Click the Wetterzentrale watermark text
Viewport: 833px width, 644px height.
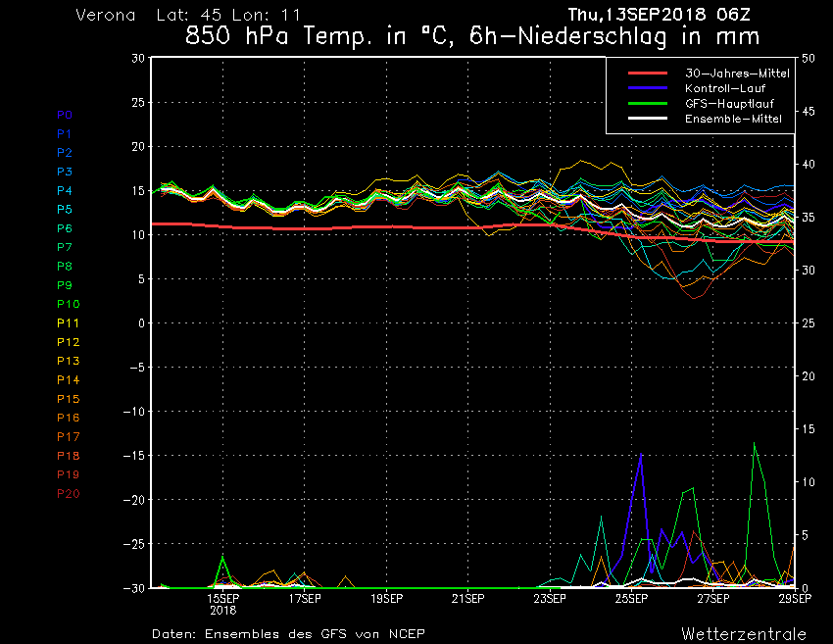[x=744, y=633]
